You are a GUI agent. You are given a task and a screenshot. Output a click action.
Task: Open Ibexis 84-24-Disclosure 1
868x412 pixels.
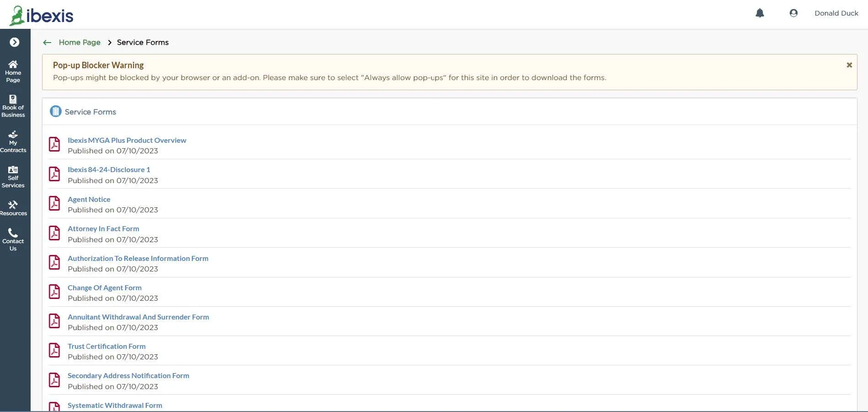(109, 170)
